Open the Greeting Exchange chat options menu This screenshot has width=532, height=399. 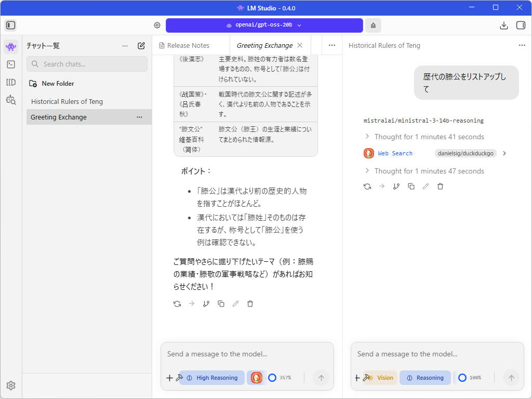(139, 117)
